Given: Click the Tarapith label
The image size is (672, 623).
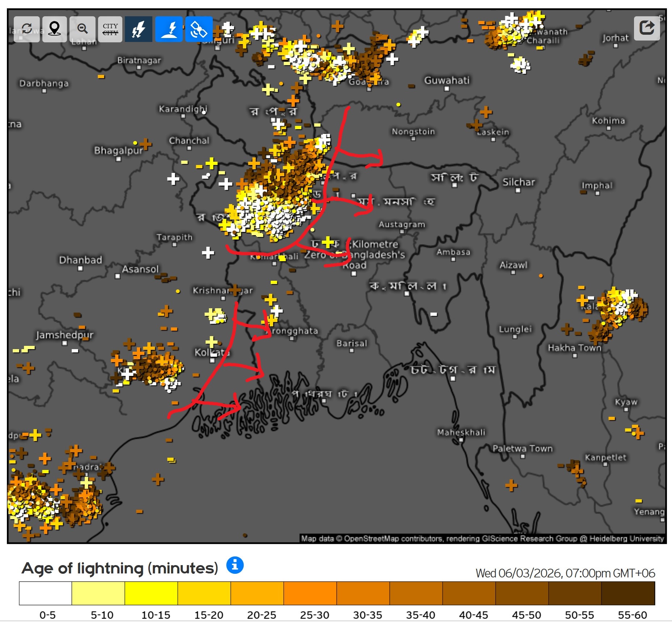Looking at the screenshot, I should click(174, 237).
